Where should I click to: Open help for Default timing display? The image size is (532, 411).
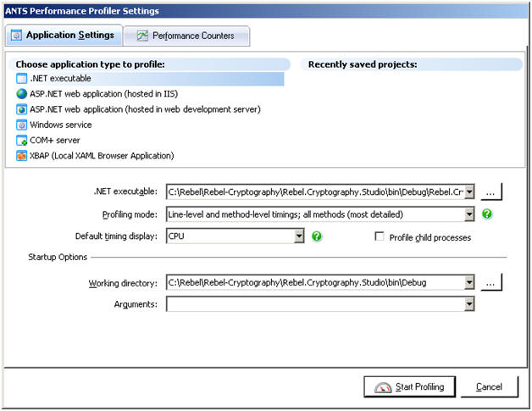point(317,236)
